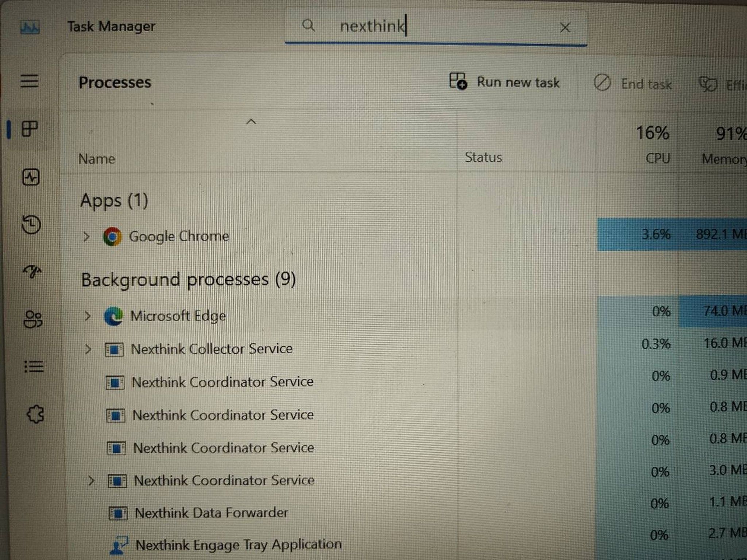This screenshot has height=560, width=747.
Task: Select the Processes sidebar icon
Action: point(30,129)
